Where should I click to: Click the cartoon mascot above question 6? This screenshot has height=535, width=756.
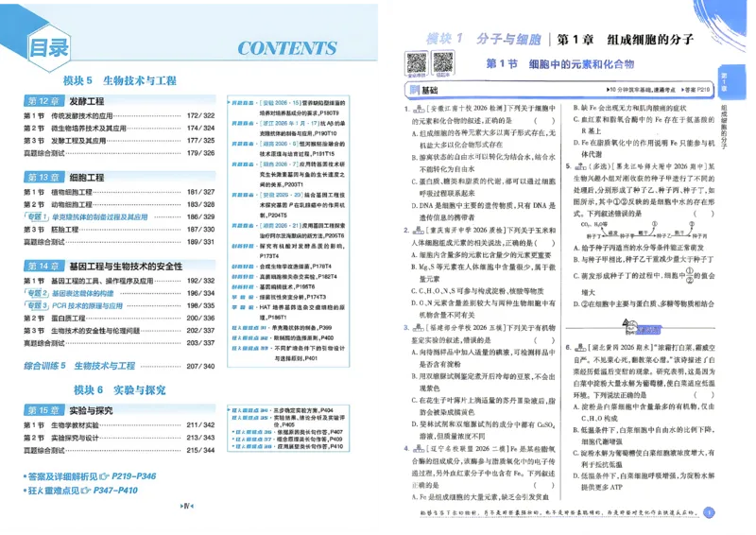pos(631,327)
